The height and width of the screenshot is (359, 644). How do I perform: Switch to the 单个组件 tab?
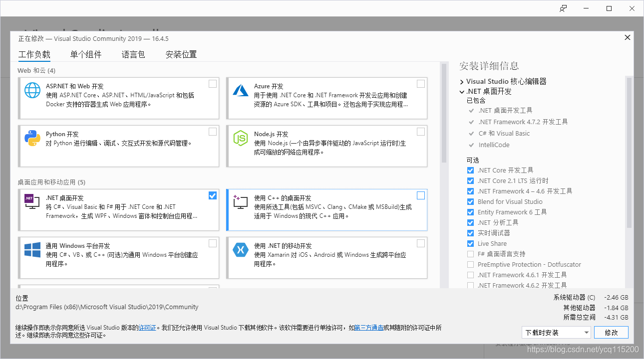pyautogui.click(x=86, y=54)
